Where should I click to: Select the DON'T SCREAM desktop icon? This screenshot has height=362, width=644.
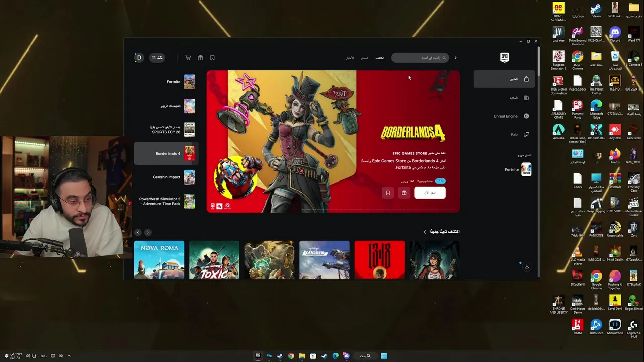tap(558, 12)
